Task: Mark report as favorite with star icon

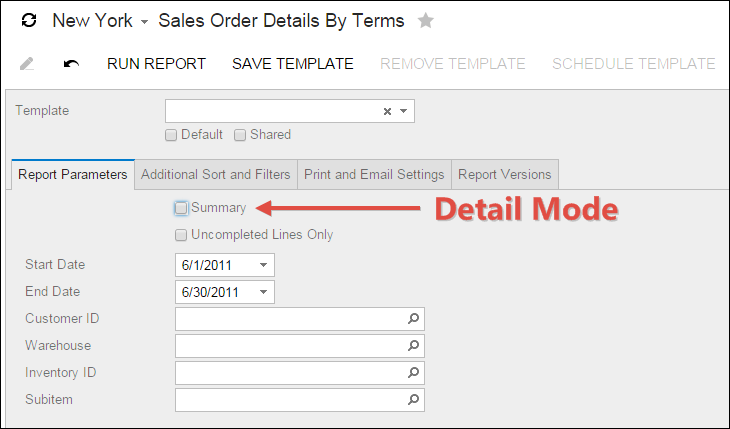Action: point(426,20)
